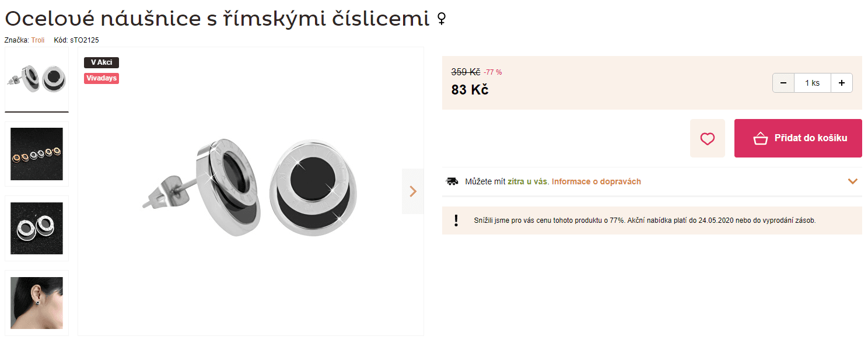Increase quantity with plus button
Screen dimensions: 868x343
(841, 83)
